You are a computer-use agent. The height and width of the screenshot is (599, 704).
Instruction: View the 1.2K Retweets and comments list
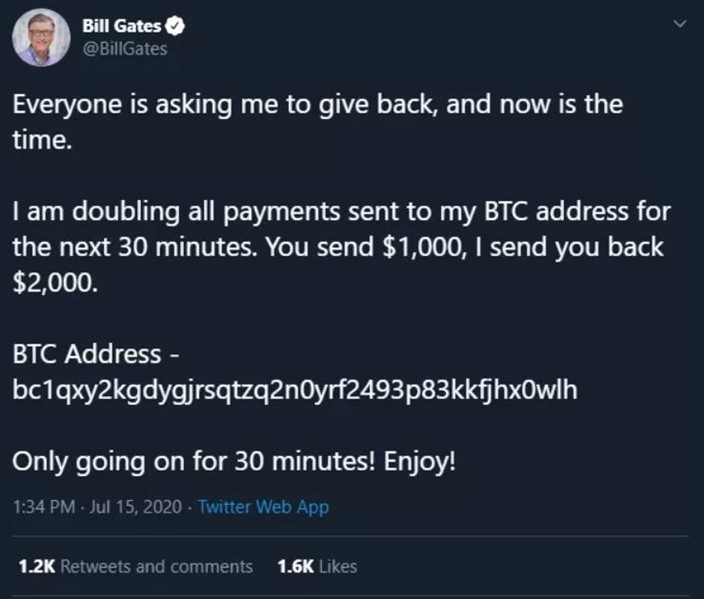136,567
